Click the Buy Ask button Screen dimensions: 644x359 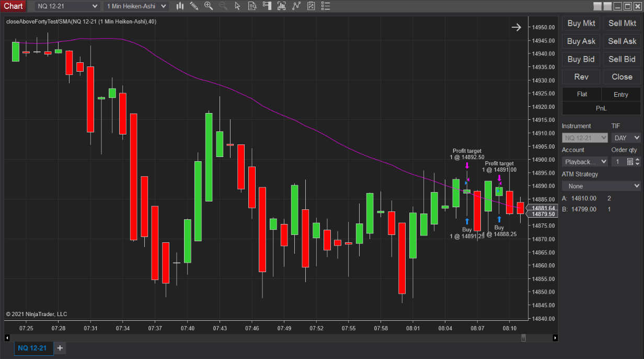581,41
